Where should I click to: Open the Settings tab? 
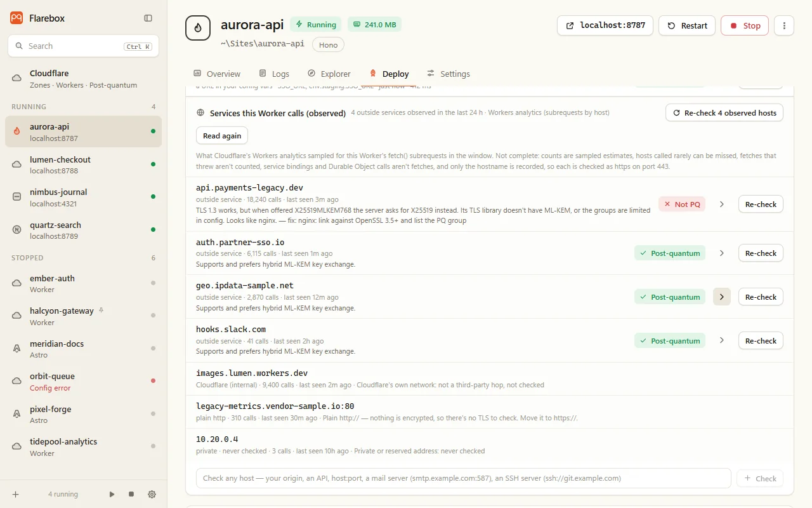tap(449, 74)
